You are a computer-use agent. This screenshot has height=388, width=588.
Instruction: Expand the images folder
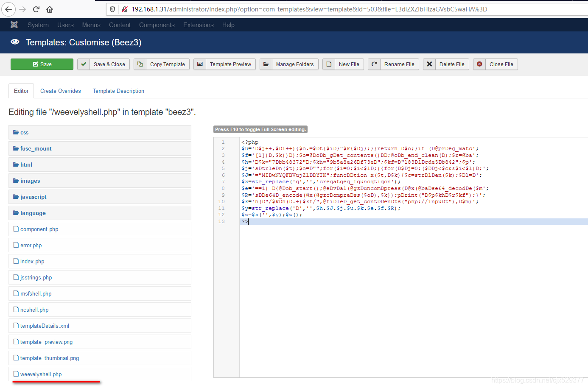click(x=100, y=181)
